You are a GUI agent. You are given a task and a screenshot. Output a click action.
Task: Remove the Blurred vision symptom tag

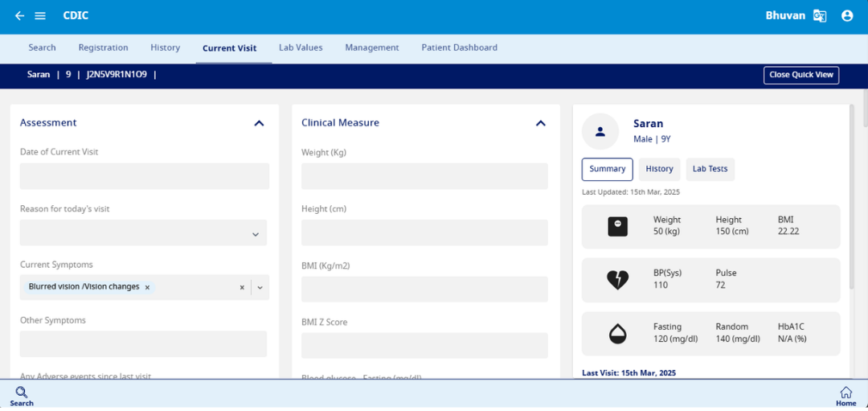point(147,287)
